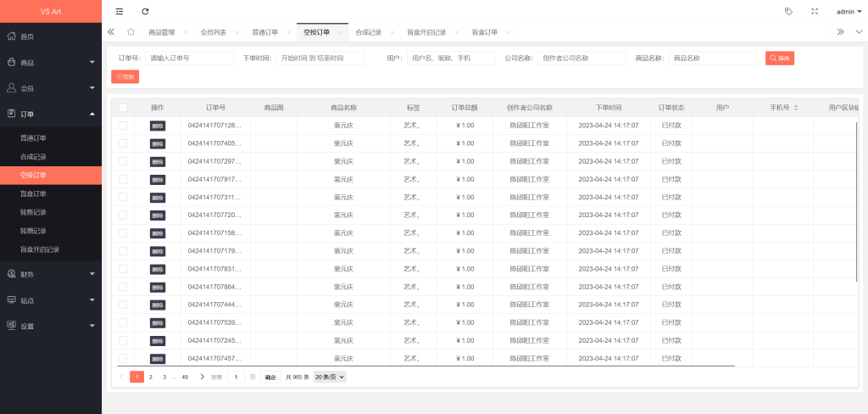Switch to the 普通订单 tab
The image size is (868, 414).
(265, 32)
